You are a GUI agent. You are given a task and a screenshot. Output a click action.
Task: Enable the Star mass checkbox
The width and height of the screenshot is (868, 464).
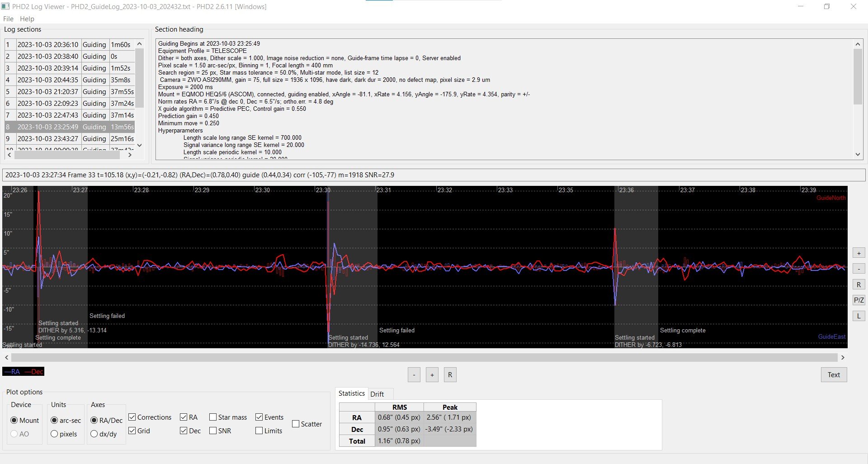click(213, 417)
